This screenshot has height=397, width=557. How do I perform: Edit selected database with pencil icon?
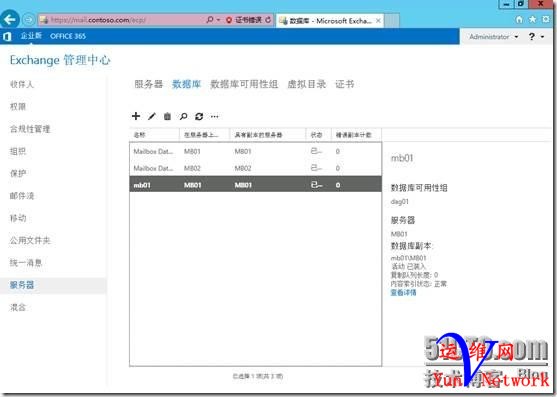(152, 116)
